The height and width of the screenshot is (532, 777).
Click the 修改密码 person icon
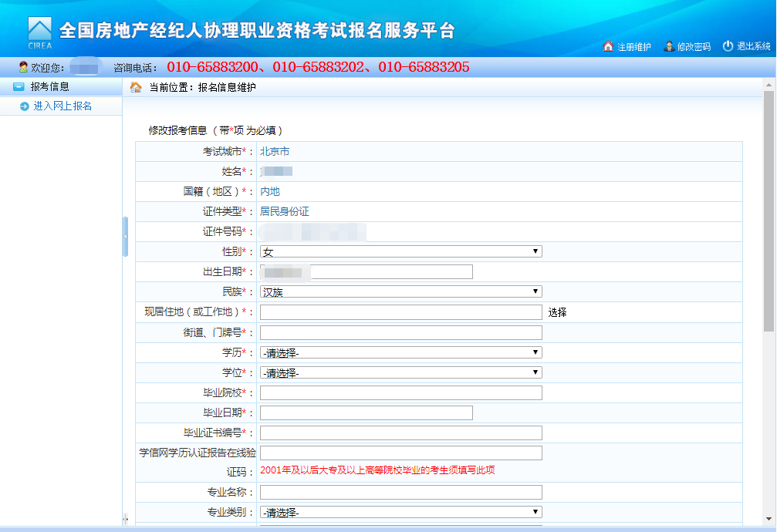[x=669, y=46]
